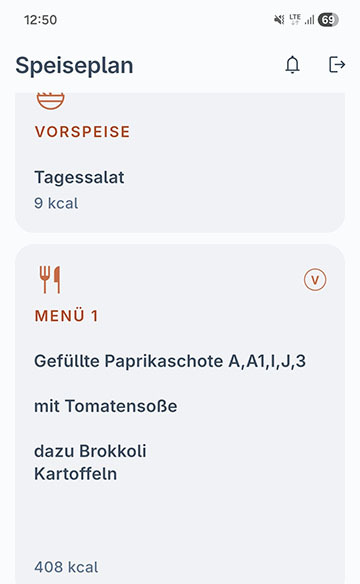Image resolution: width=360 pixels, height=584 pixels.
Task: Tap the Speiseplan title
Action: tap(74, 66)
